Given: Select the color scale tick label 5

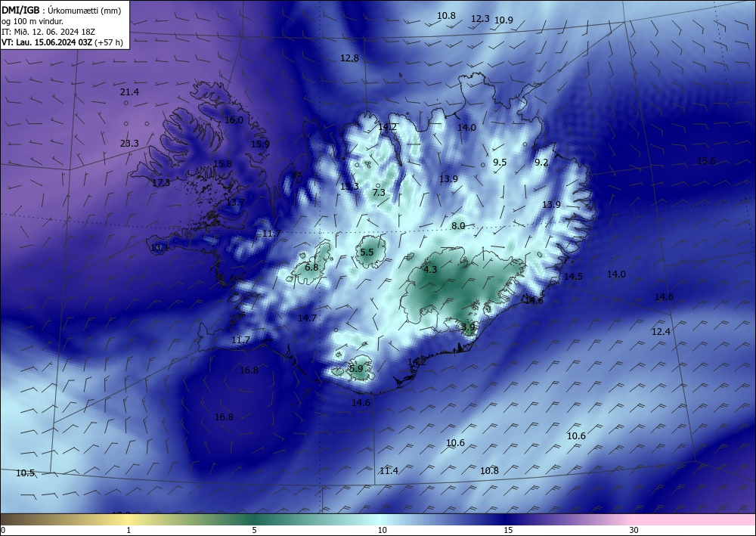Looking at the screenshot, I should (254, 530).
